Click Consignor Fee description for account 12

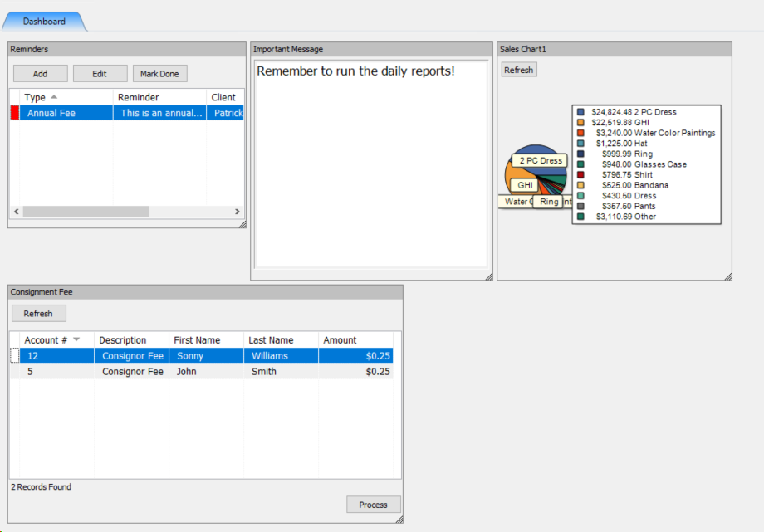[x=131, y=356]
